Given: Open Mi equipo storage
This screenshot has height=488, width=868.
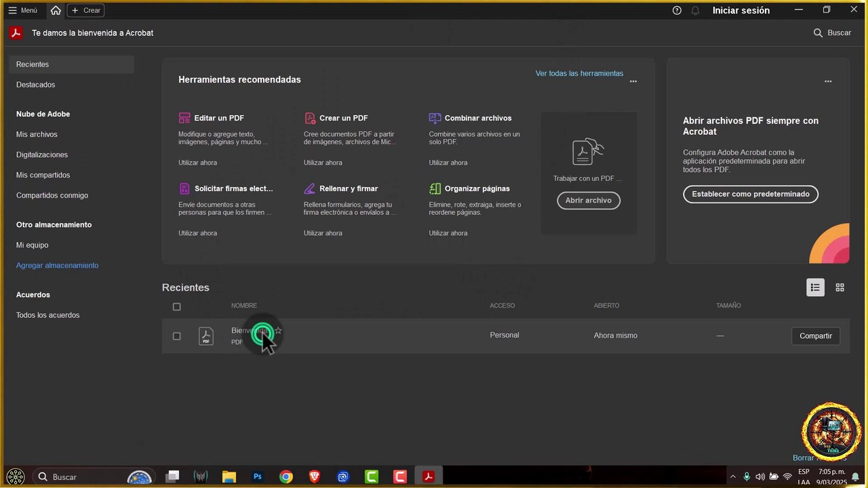Looking at the screenshot, I should (32, 245).
